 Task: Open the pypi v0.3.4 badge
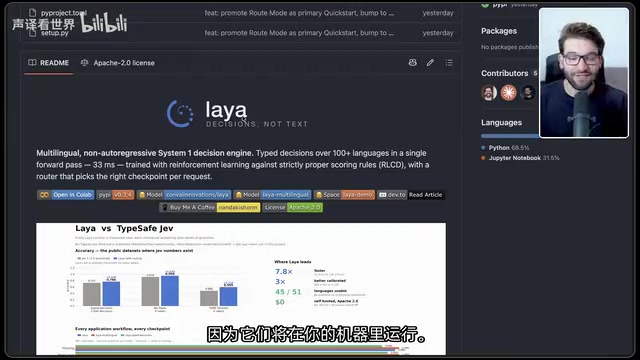coord(116,195)
